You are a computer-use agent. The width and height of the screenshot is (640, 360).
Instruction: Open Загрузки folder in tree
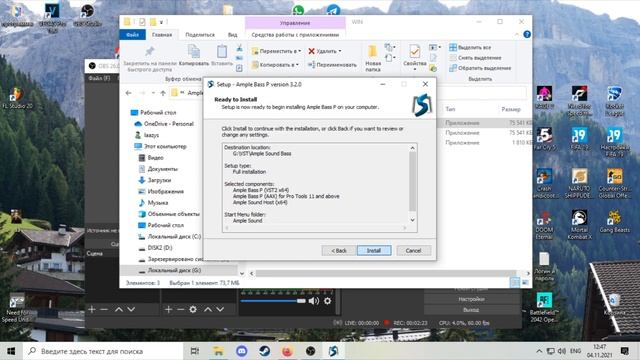click(159, 180)
